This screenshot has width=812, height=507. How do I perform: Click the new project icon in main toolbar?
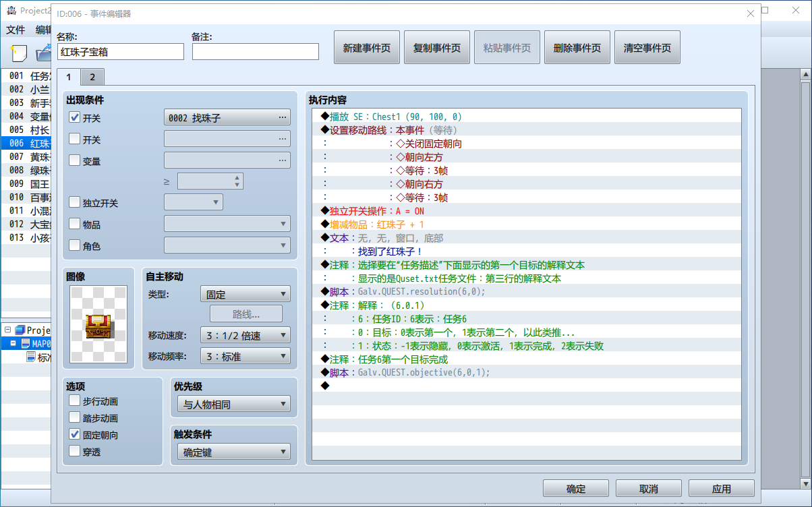pos(20,53)
